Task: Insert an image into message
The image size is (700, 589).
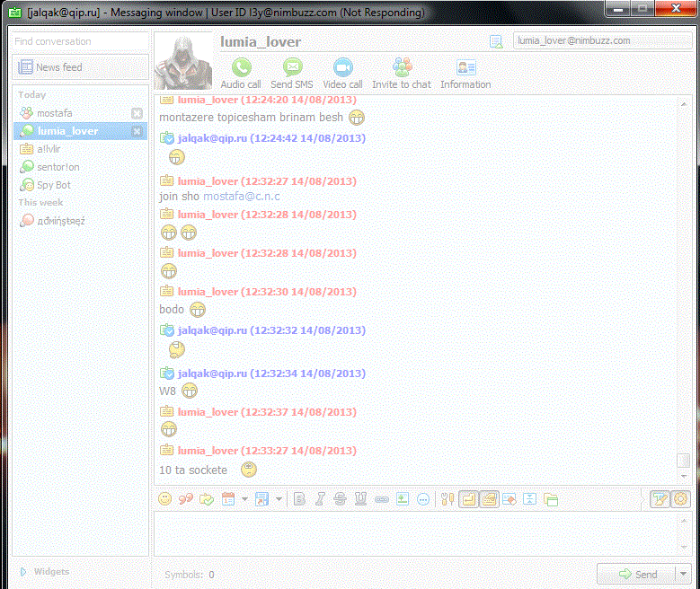Action: pos(403,499)
